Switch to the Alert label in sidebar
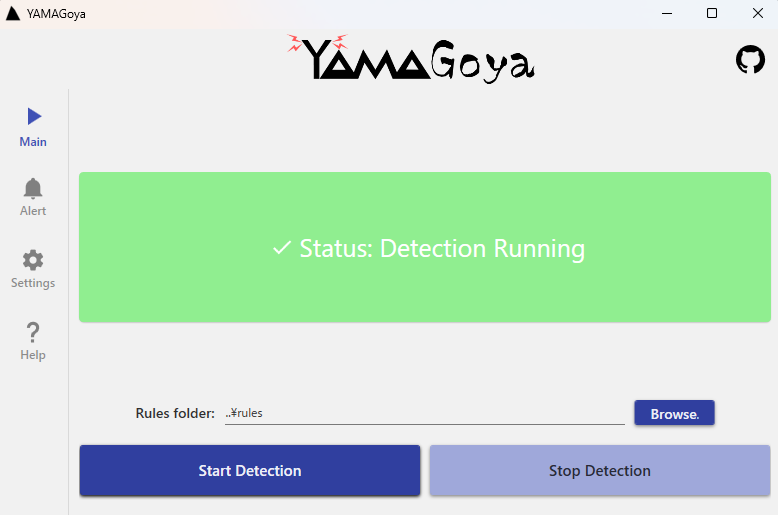 (33, 211)
